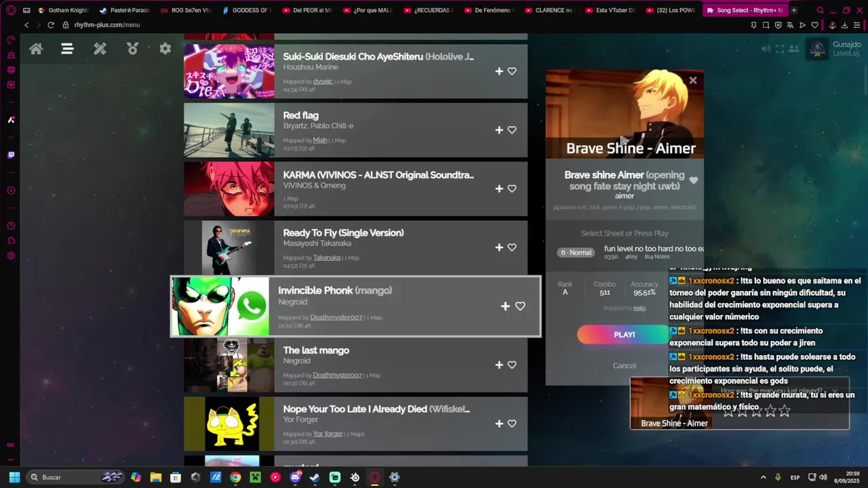Click the rhythm-plus.com/menu address bar

click(107, 25)
